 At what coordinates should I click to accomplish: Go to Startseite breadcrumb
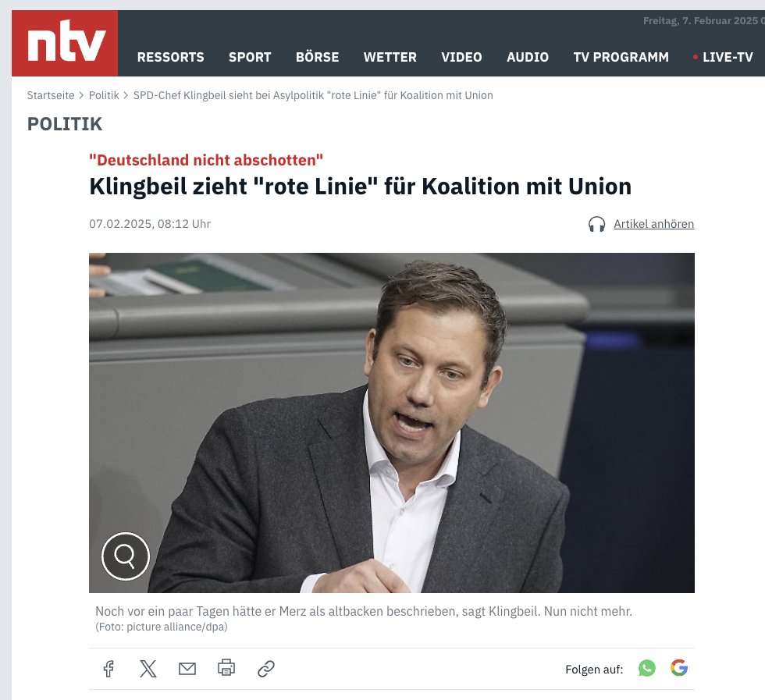click(x=51, y=95)
